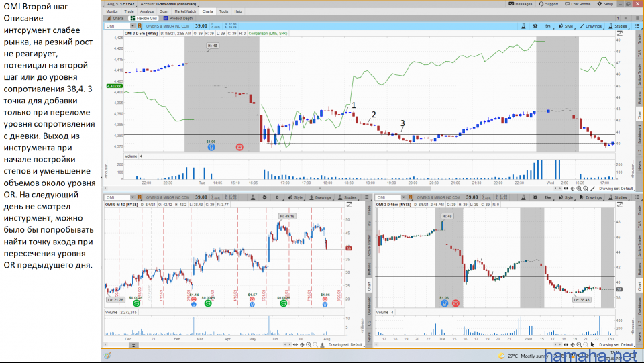Open the Support button
Viewport: 644px width, 363px height.
[x=549, y=4]
